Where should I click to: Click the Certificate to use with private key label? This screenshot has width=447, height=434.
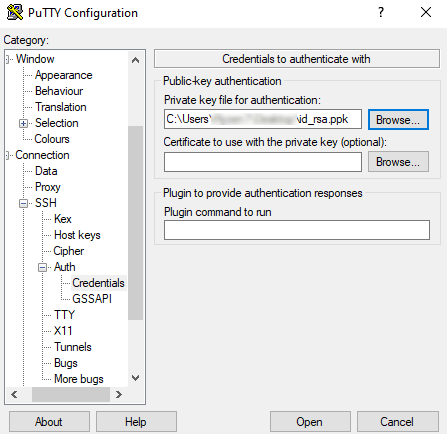coord(275,142)
